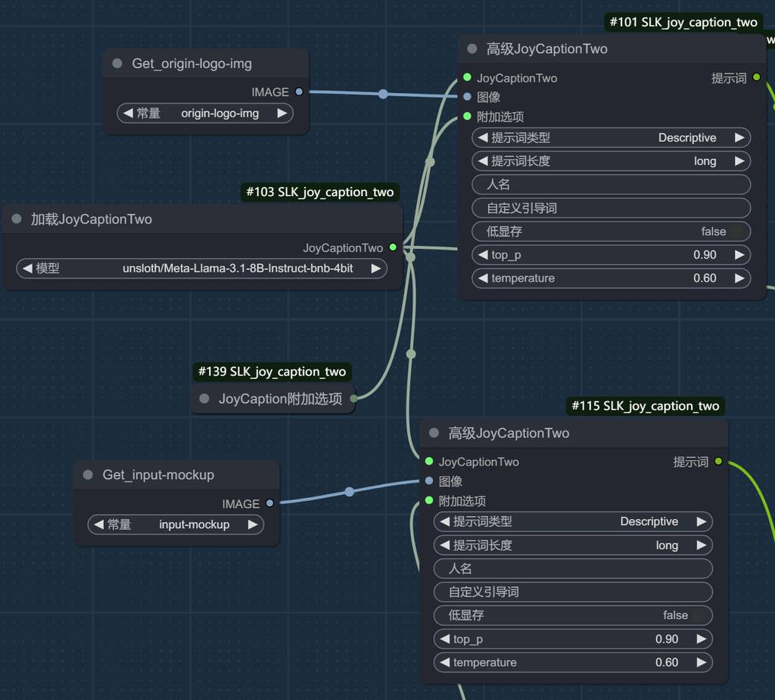The width and height of the screenshot is (775, 700).
Task: Click the 自定义引导词 field in node #115
Action: (573, 592)
